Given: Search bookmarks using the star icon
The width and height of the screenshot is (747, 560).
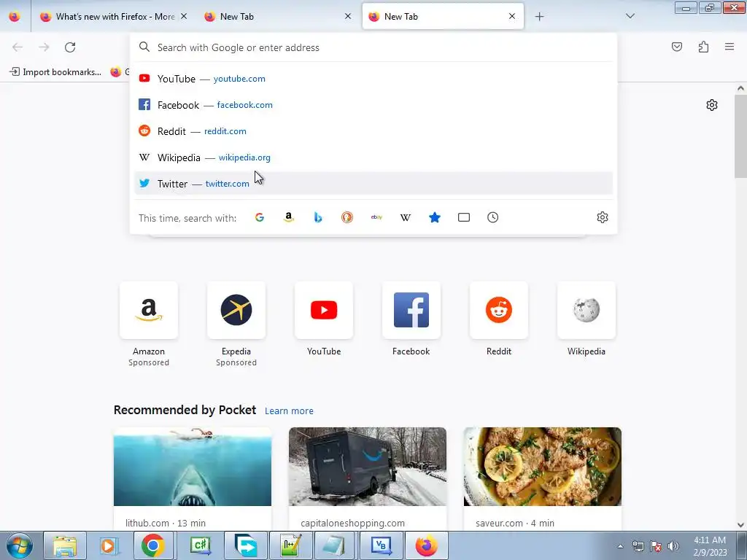Looking at the screenshot, I should click(435, 217).
